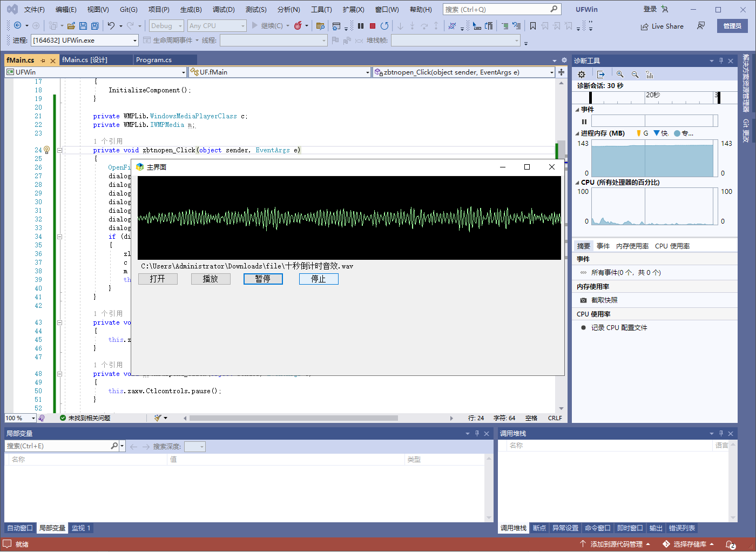Pause debugging with the Break All icon
Screen dimensions: 756x552
361,25
